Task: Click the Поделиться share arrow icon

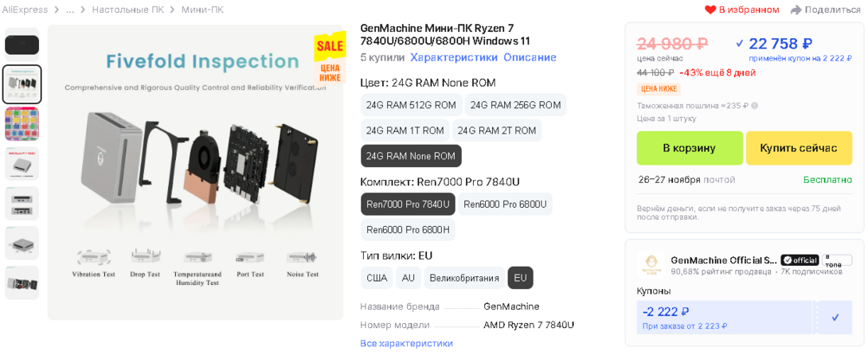Action: click(796, 10)
